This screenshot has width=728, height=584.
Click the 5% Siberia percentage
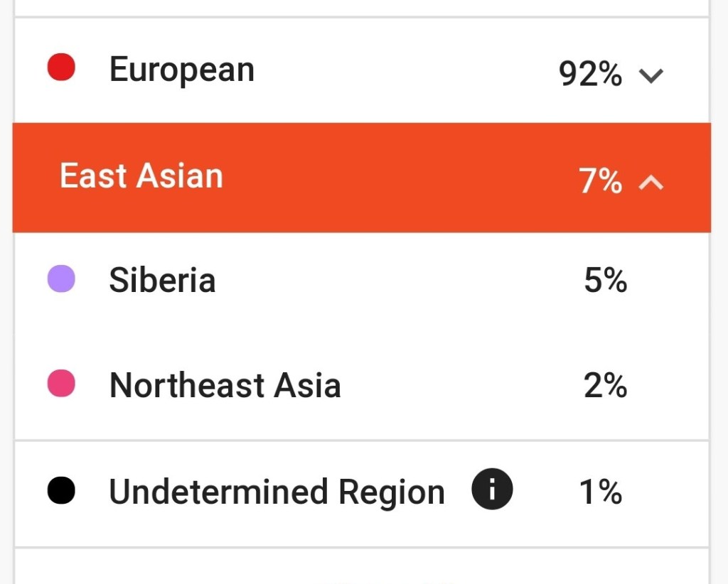tap(605, 281)
